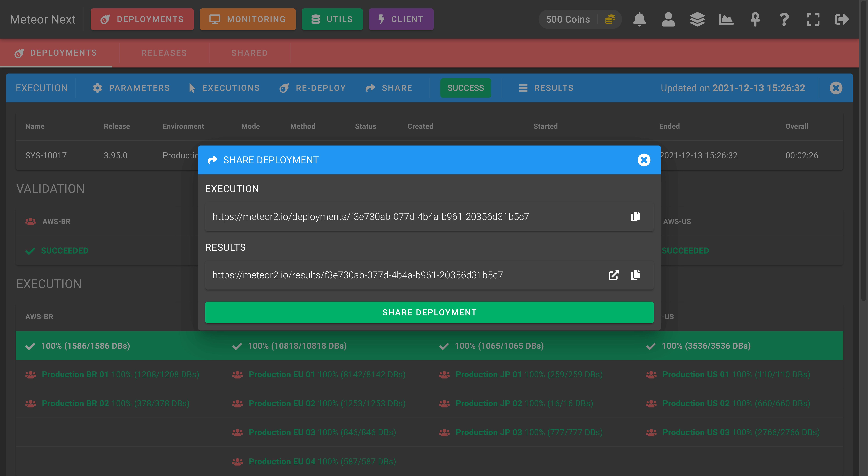Select the Deployments sub-tab
This screenshot has height=476, width=868.
click(56, 53)
